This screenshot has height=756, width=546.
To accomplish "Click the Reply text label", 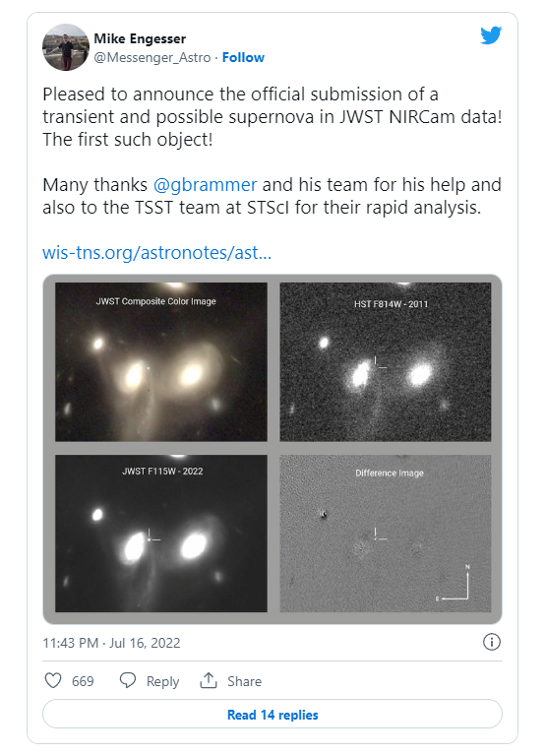I will click(x=162, y=681).
